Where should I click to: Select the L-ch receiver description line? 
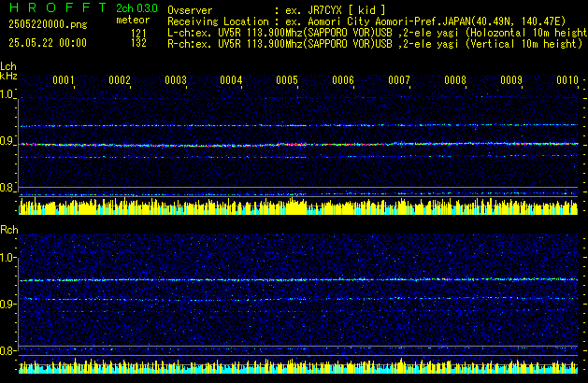(x=378, y=33)
